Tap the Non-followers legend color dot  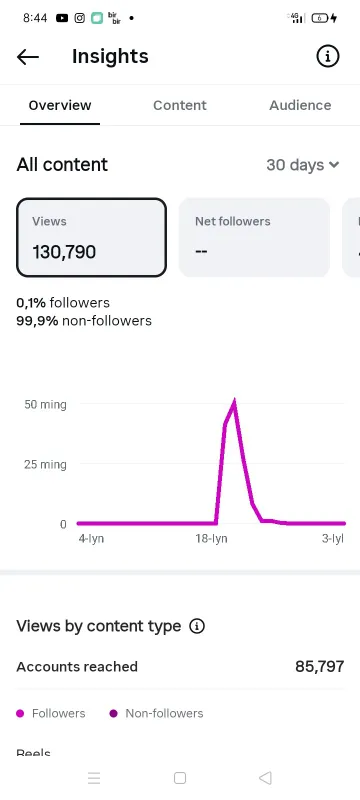tap(113, 713)
